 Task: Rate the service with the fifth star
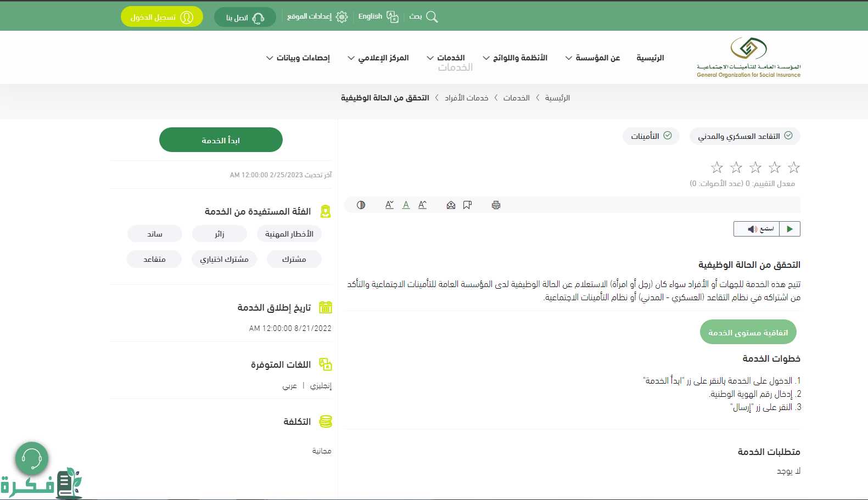[x=717, y=167]
